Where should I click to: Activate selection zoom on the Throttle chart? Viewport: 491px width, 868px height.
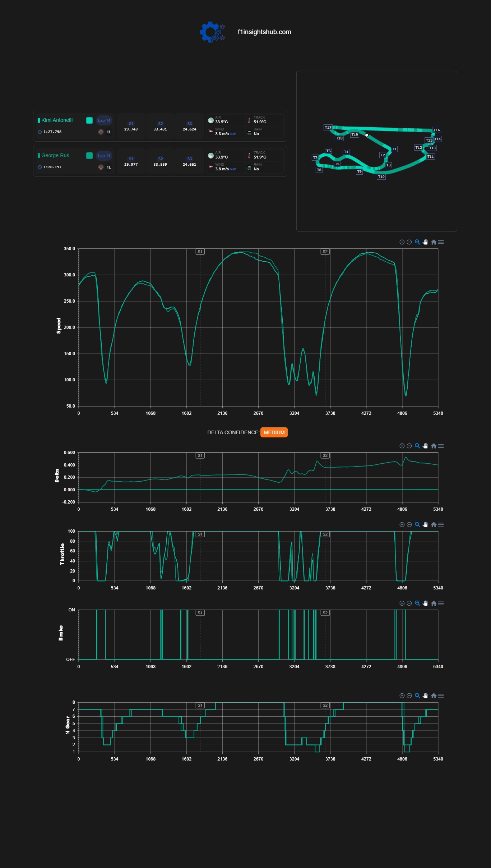pyautogui.click(x=417, y=525)
